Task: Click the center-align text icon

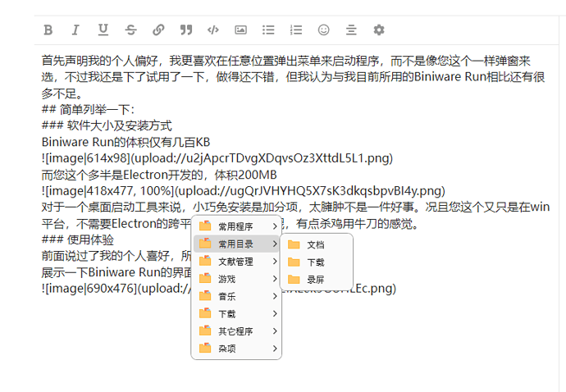Action: tap(351, 30)
